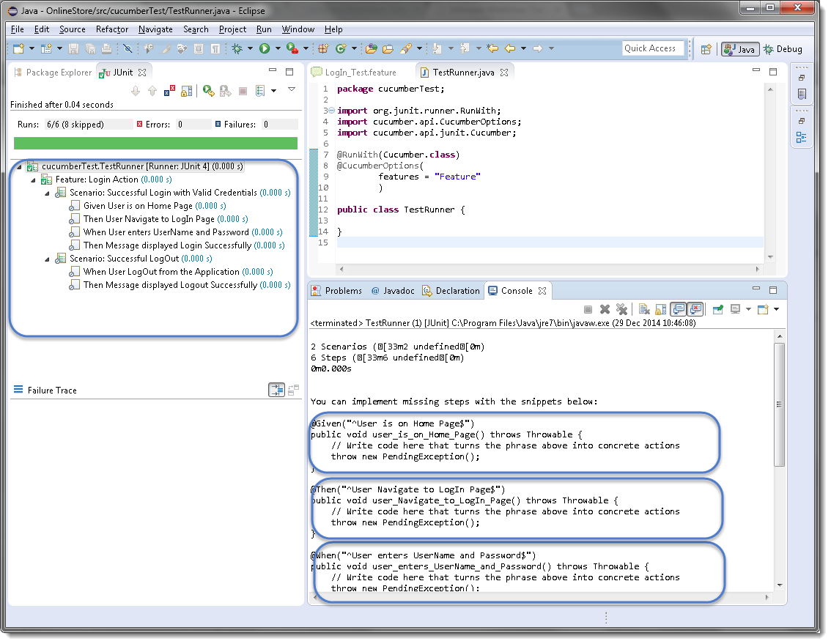Minimize the editor area
This screenshot has height=644, width=831.
756,71
